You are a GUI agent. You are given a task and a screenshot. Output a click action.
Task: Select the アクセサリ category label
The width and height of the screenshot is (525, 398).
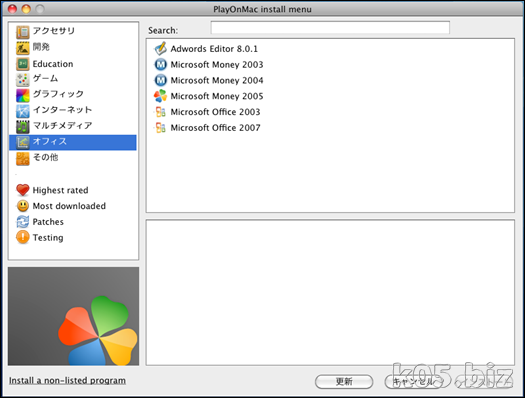pos(54,31)
